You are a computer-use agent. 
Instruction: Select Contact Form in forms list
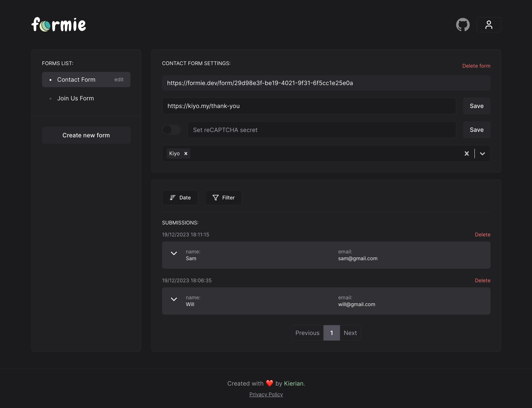pos(76,80)
